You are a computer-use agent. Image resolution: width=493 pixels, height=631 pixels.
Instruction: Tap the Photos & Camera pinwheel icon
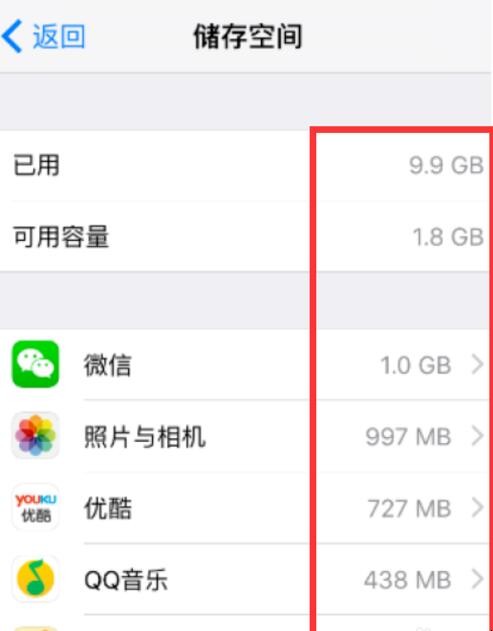click(35, 436)
